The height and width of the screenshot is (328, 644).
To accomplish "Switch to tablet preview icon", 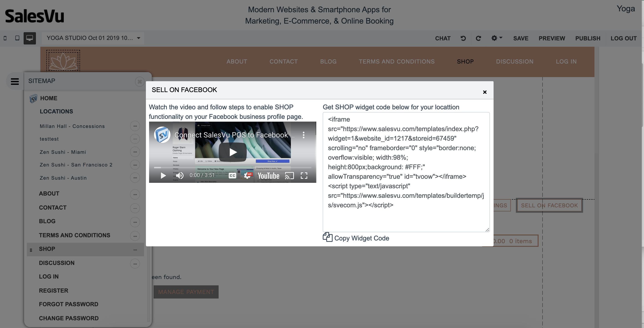I will [x=17, y=38].
